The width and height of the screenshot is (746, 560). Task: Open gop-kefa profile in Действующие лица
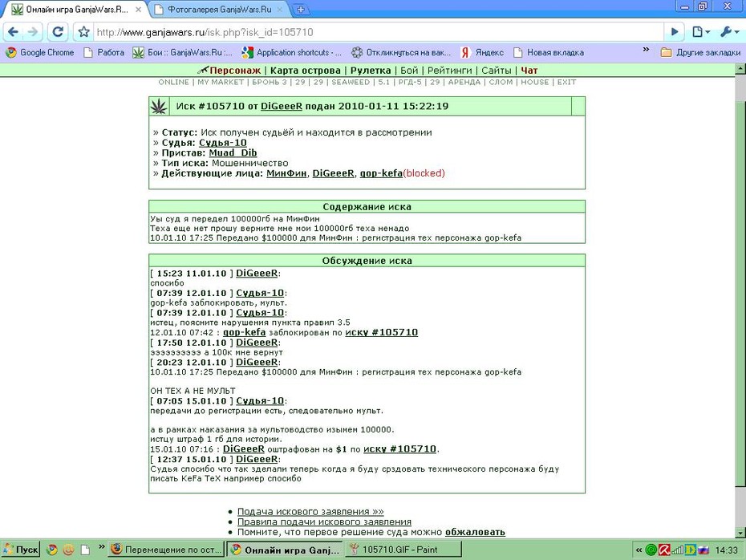(381, 173)
